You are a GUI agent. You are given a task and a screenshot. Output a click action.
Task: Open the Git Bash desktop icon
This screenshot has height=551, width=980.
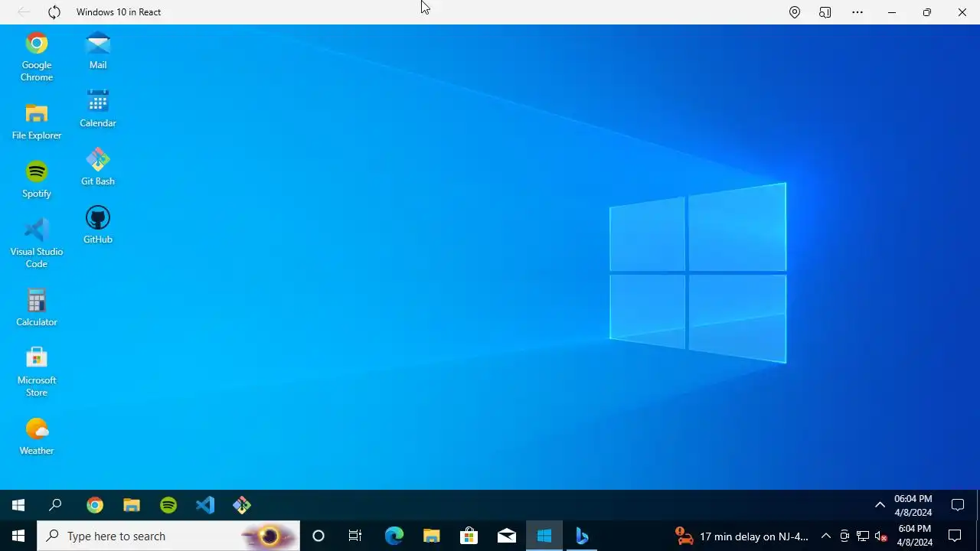coord(98,167)
